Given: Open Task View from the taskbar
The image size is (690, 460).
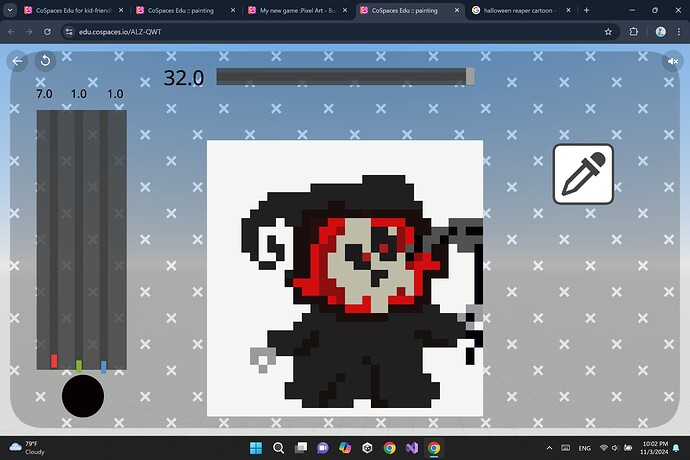Looking at the screenshot, I should coord(301,448).
